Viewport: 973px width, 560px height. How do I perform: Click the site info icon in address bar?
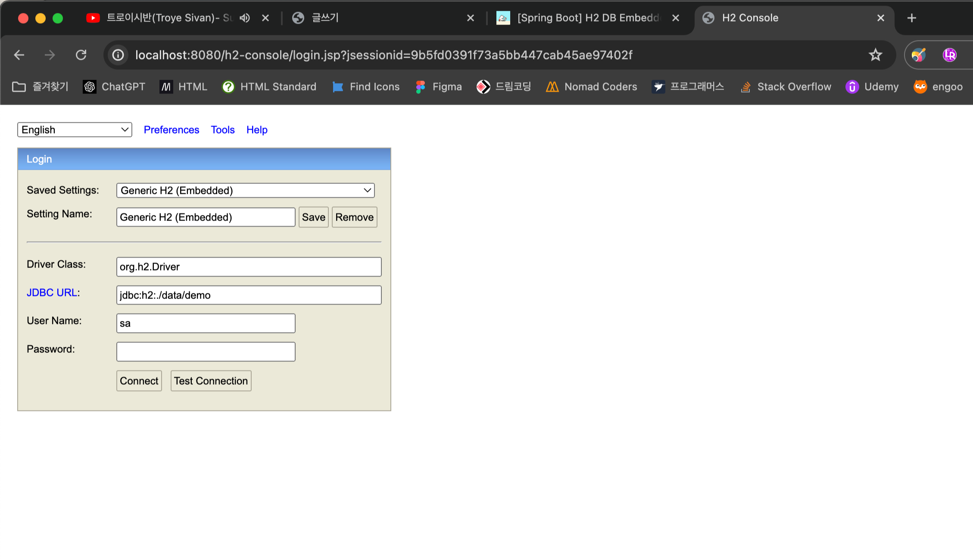(118, 55)
